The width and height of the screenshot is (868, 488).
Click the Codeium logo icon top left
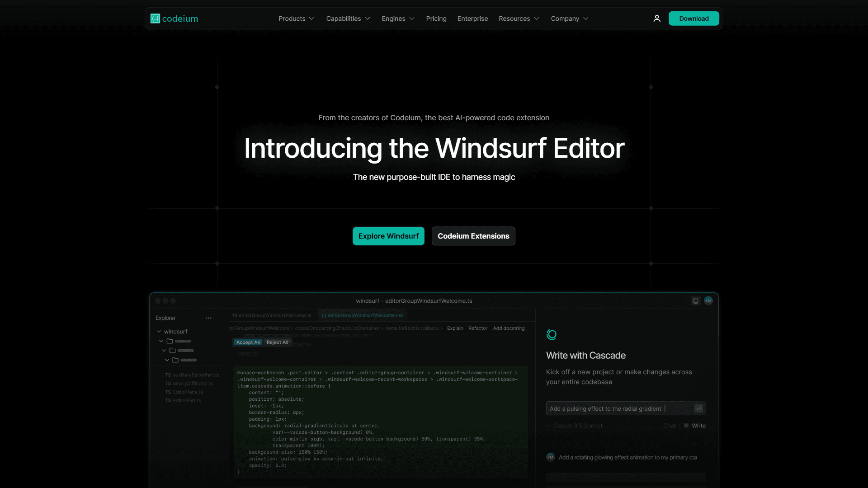155,18
